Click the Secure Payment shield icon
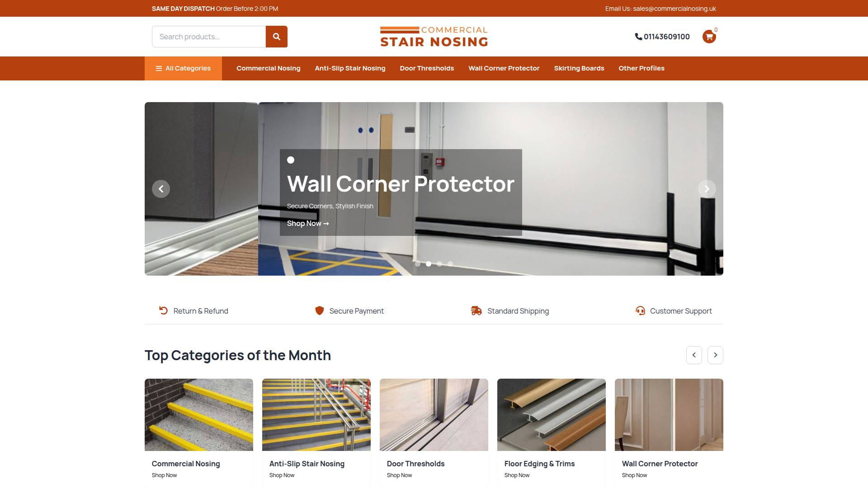 (320, 310)
